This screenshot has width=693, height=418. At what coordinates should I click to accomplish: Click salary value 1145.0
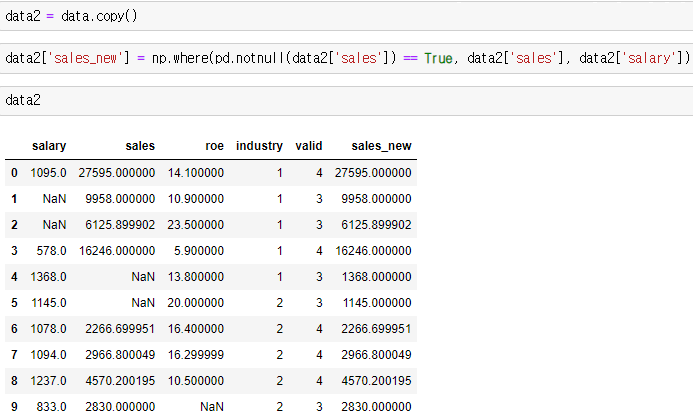coord(49,303)
